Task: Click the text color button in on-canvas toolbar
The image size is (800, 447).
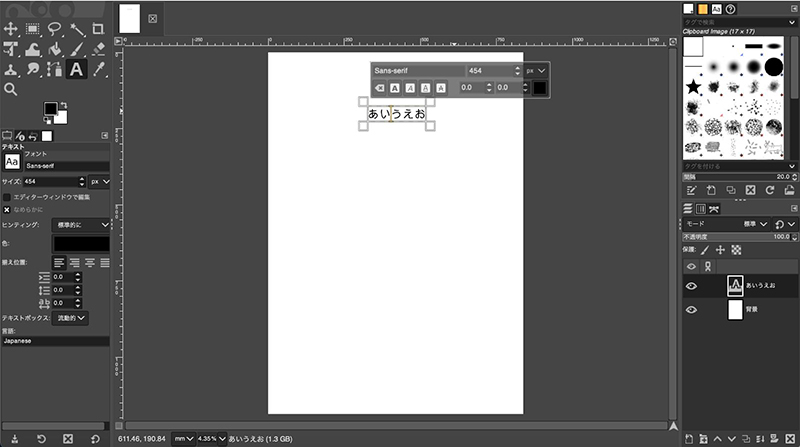Action: 540,88
